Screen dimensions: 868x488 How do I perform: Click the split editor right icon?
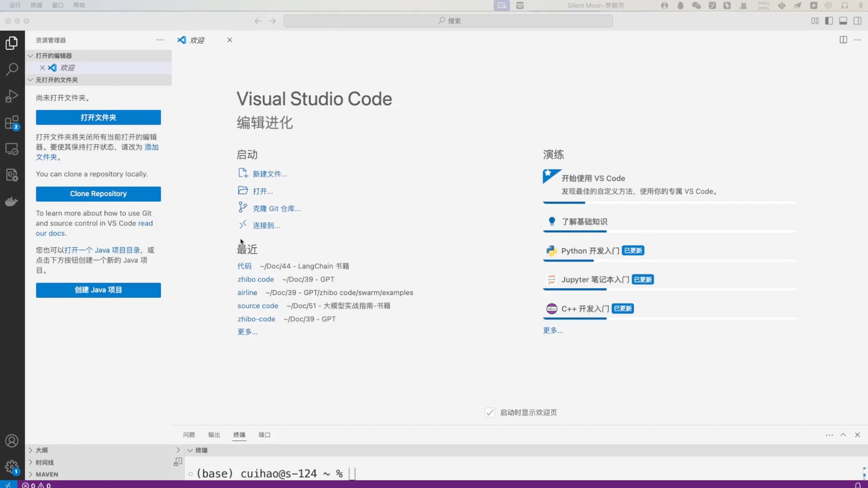(843, 40)
